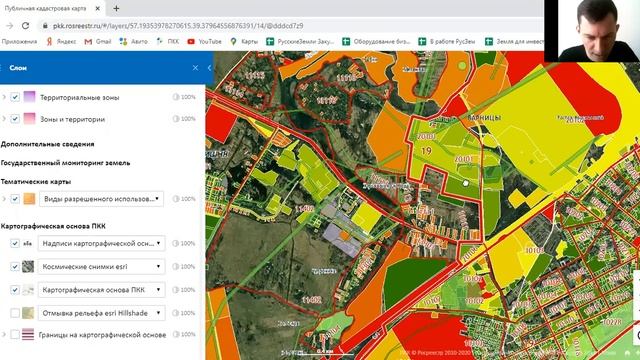Enable Границы на картографической основе checkbox
The height and width of the screenshot is (360, 640).
15,334
